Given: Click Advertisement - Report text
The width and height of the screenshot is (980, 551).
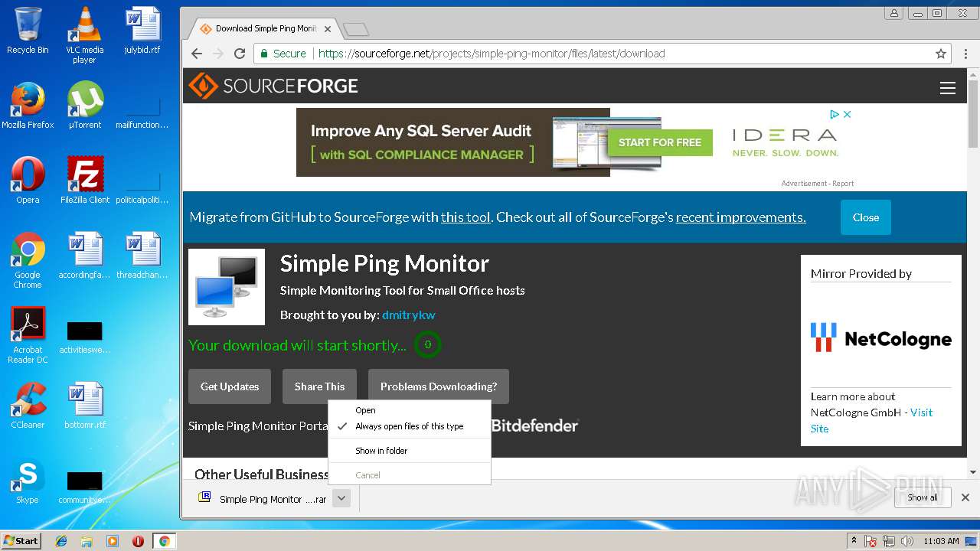Looking at the screenshot, I should click(818, 184).
